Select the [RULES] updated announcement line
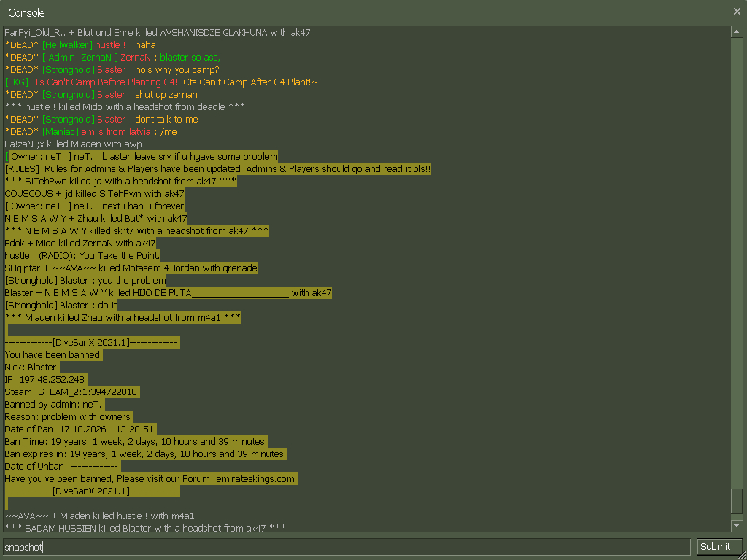Screen dimensions: 747x560 (217, 168)
